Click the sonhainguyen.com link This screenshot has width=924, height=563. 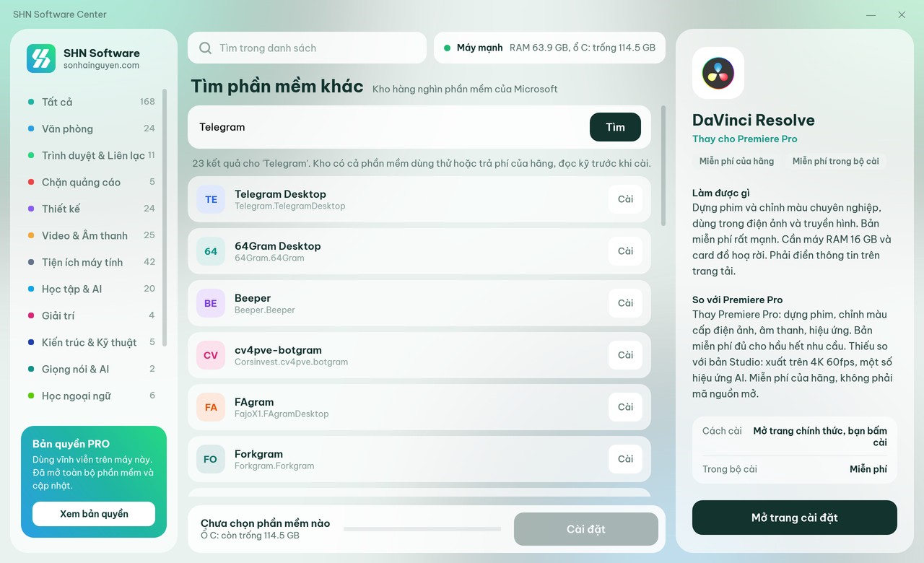tap(101, 66)
